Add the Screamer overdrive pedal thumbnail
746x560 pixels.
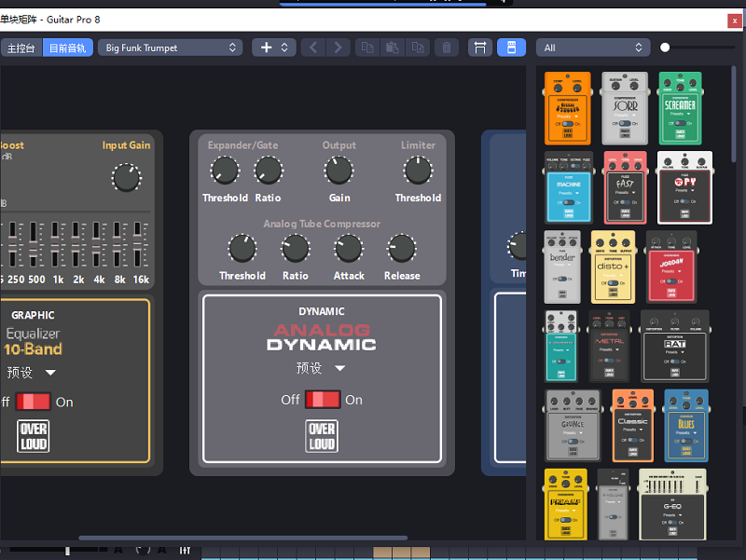(679, 108)
